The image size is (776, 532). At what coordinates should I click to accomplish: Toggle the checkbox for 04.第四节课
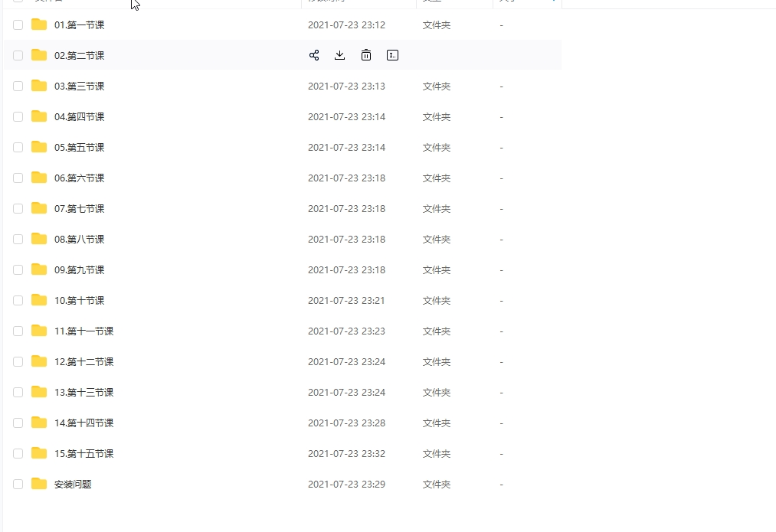18,116
